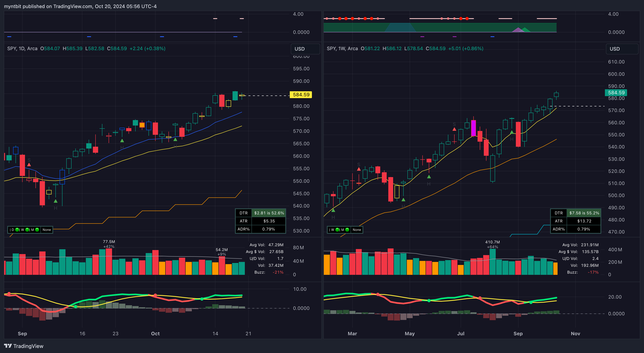Screen dimensions: 644x353
Task: Click the 'None' label in daily chart trend box
Action: click(47, 230)
